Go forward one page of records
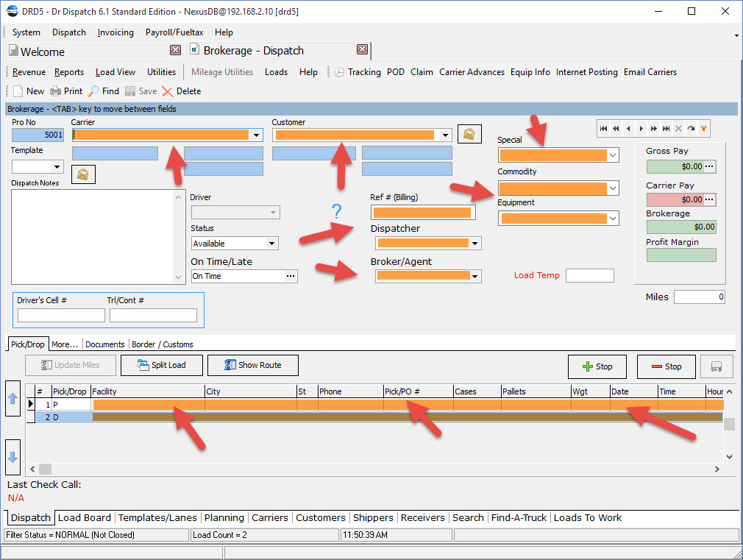This screenshot has height=560, width=743. tap(653, 129)
